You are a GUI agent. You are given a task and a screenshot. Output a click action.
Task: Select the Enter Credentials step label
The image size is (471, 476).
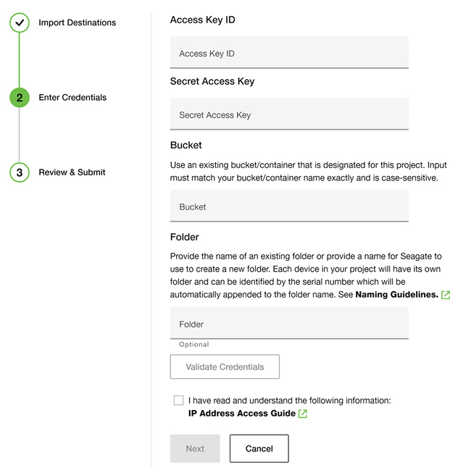72,98
